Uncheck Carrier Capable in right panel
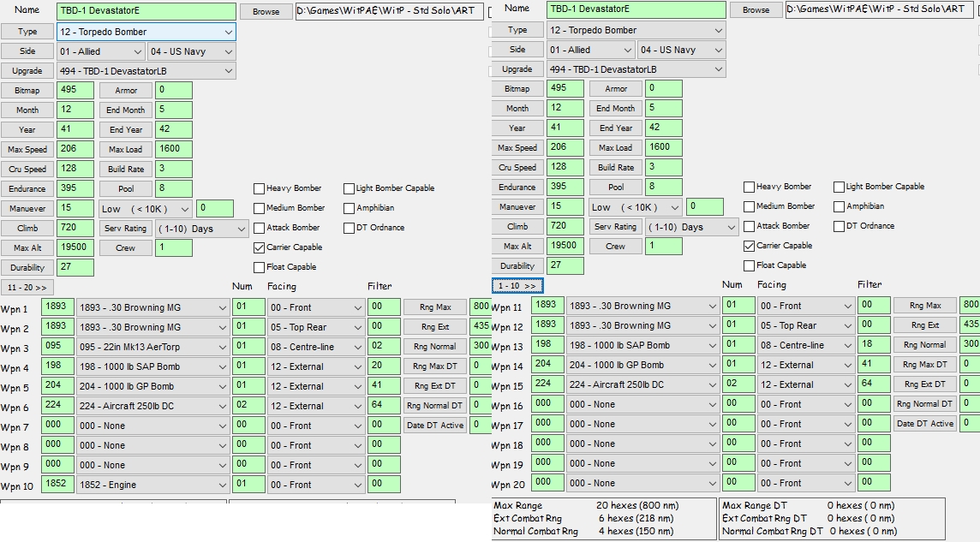The width and height of the screenshot is (980, 542). (749, 246)
